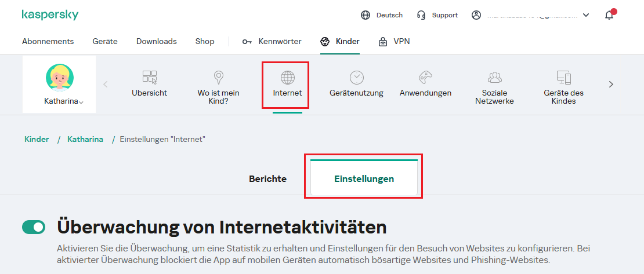Open the Übersicht label
Image resolution: width=644 pixels, height=274 pixels.
coord(150,93)
